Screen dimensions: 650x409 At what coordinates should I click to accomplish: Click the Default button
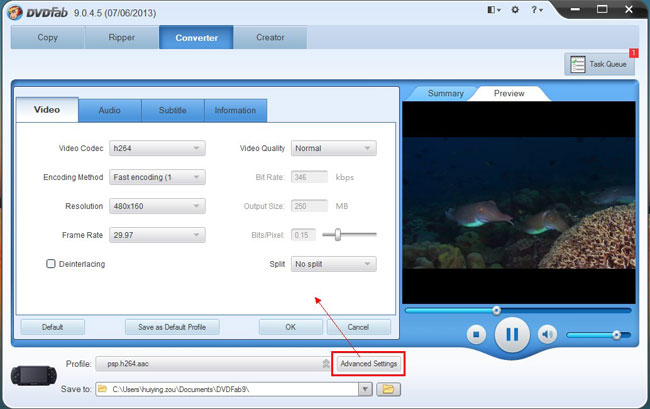pos(53,327)
